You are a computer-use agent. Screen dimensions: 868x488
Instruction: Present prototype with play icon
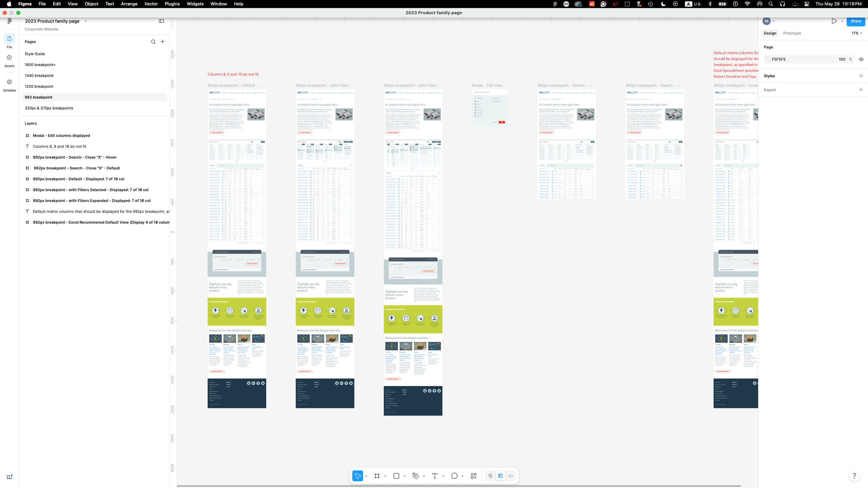pyautogui.click(x=834, y=21)
